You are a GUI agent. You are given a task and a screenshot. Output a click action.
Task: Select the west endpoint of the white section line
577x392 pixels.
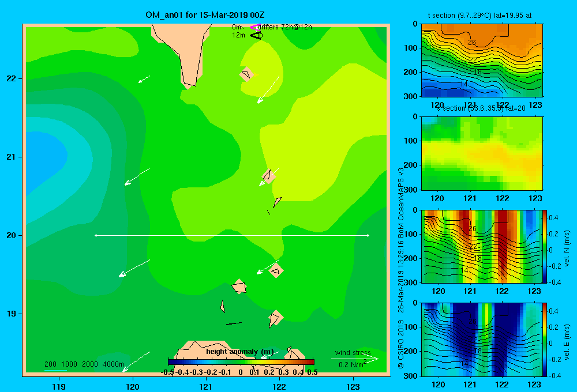click(x=96, y=235)
